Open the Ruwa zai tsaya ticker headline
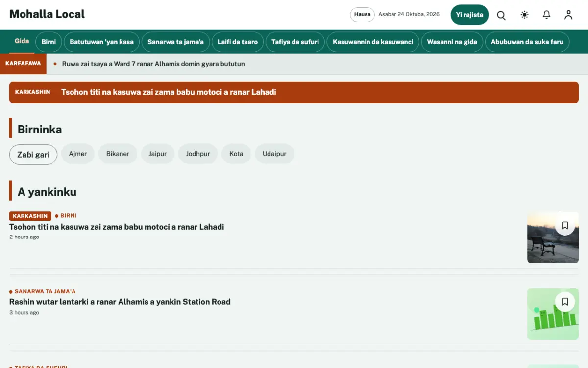Image resolution: width=588 pixels, height=368 pixels. [x=153, y=64]
